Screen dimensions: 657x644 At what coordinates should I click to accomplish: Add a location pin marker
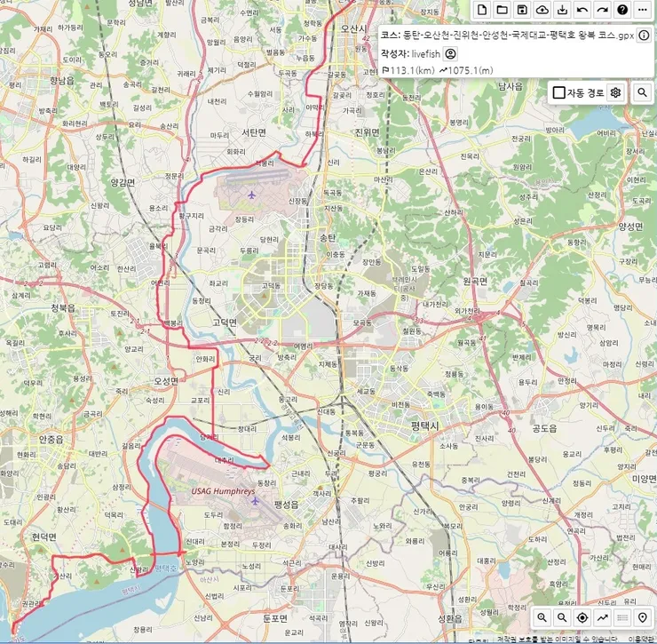point(643,617)
